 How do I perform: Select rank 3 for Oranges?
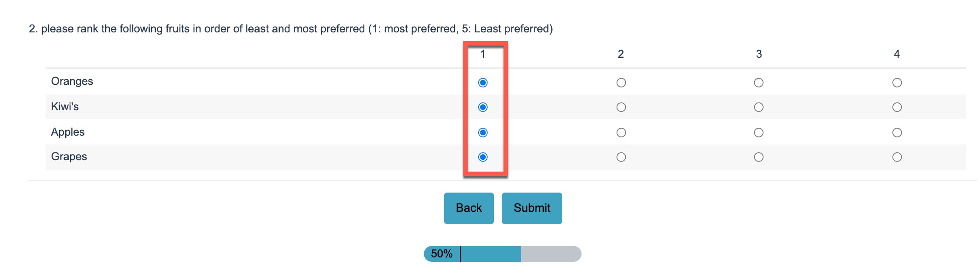(x=759, y=83)
